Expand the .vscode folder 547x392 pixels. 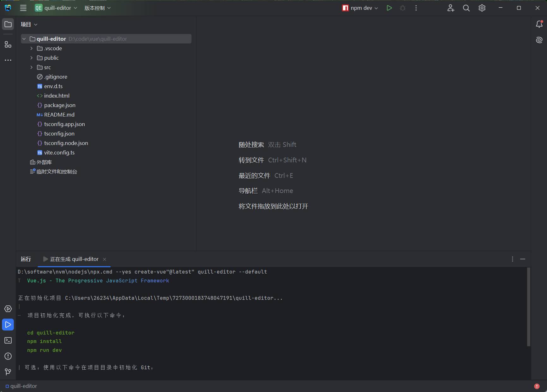pyautogui.click(x=31, y=48)
